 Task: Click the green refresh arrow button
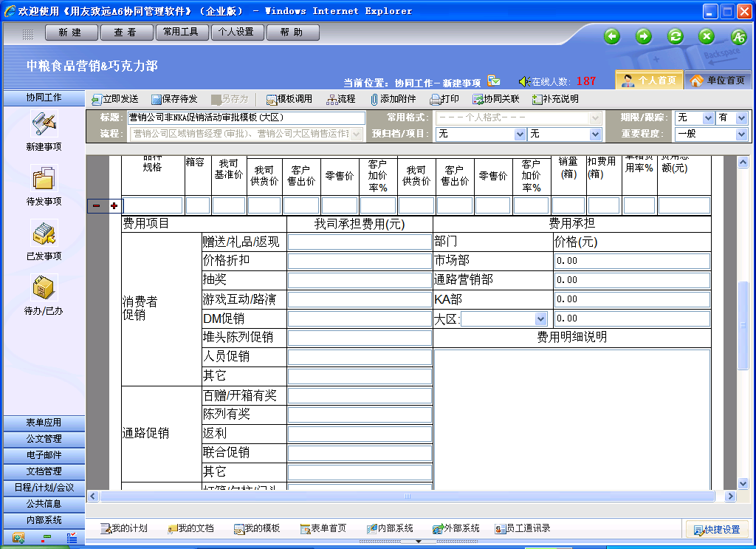click(675, 36)
